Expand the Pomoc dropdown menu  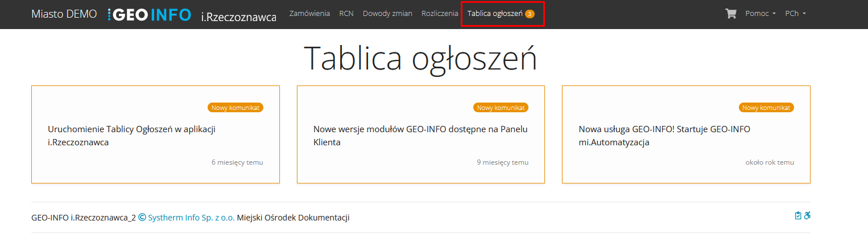[x=760, y=14]
